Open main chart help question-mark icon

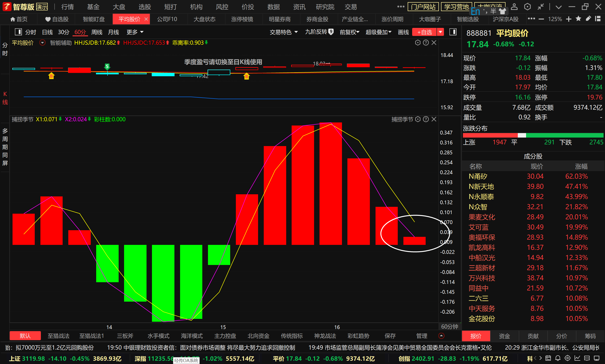click(426, 43)
